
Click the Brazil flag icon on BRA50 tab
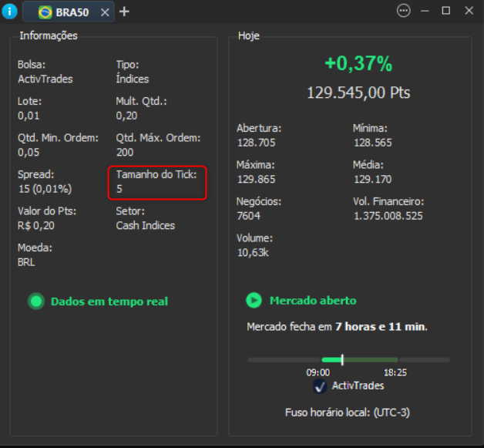[45, 12]
